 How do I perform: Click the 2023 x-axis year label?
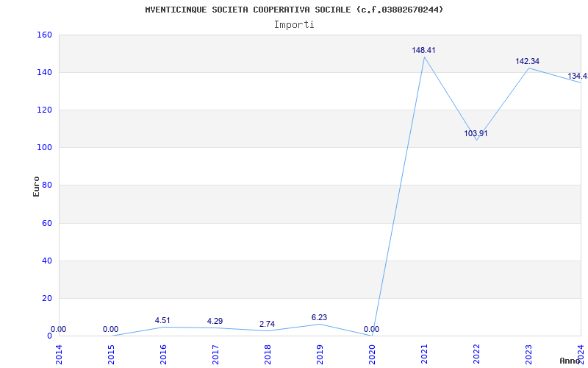pyautogui.click(x=528, y=355)
